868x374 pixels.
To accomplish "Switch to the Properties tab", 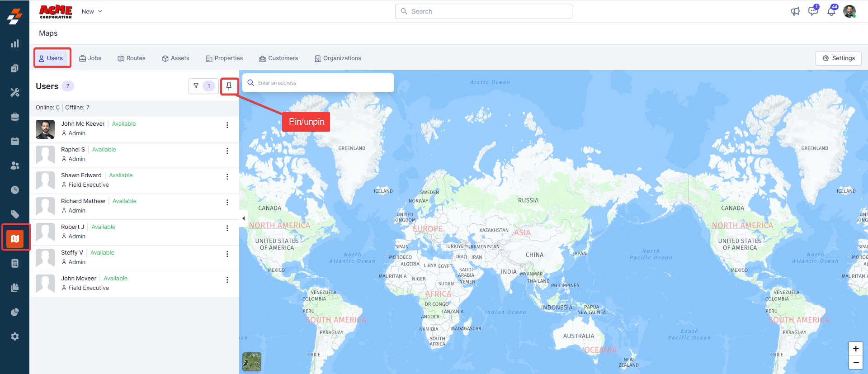I will click(x=224, y=58).
